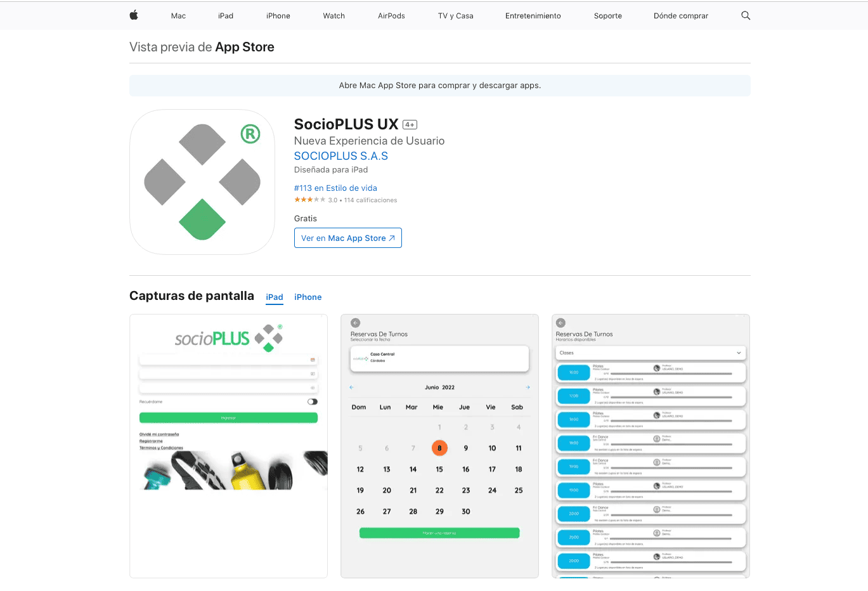Click next month arrow beside Junio 2022
The image size is (868, 591).
tap(528, 387)
